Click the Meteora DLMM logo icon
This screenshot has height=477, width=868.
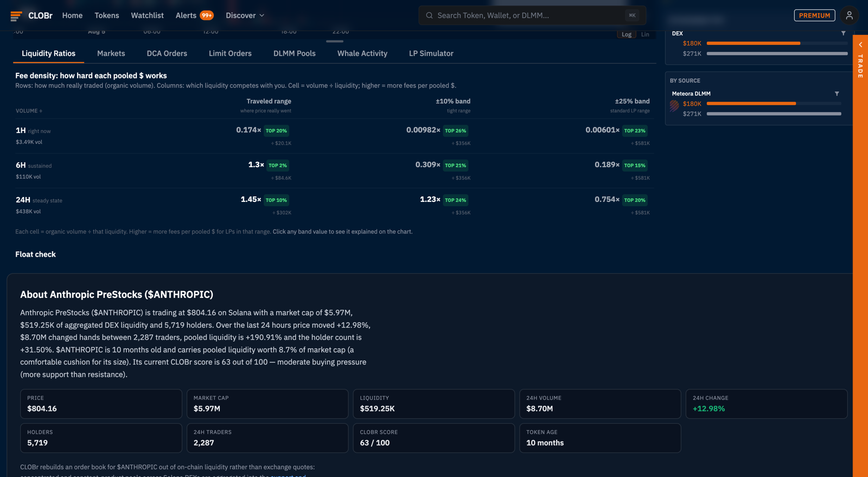(x=674, y=106)
